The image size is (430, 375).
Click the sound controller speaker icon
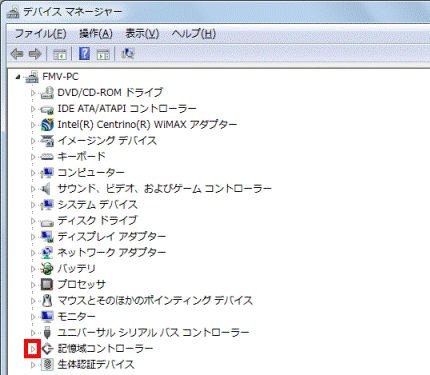46,189
